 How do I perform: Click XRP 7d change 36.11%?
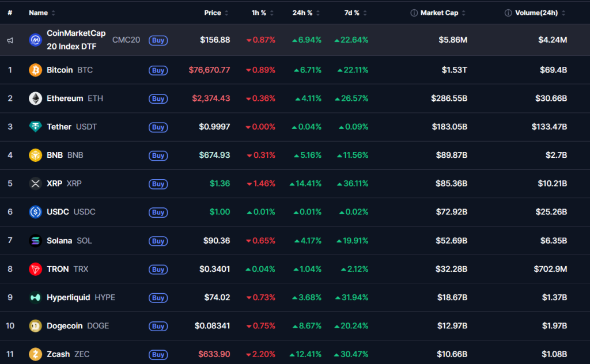tap(353, 184)
